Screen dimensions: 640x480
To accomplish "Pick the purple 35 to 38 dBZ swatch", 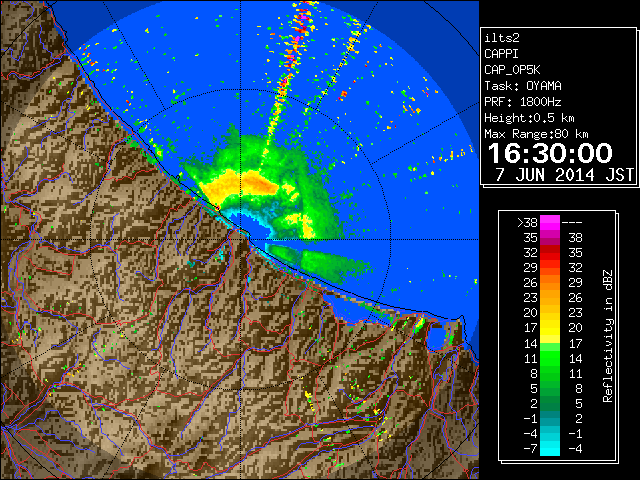I will click(x=550, y=238).
